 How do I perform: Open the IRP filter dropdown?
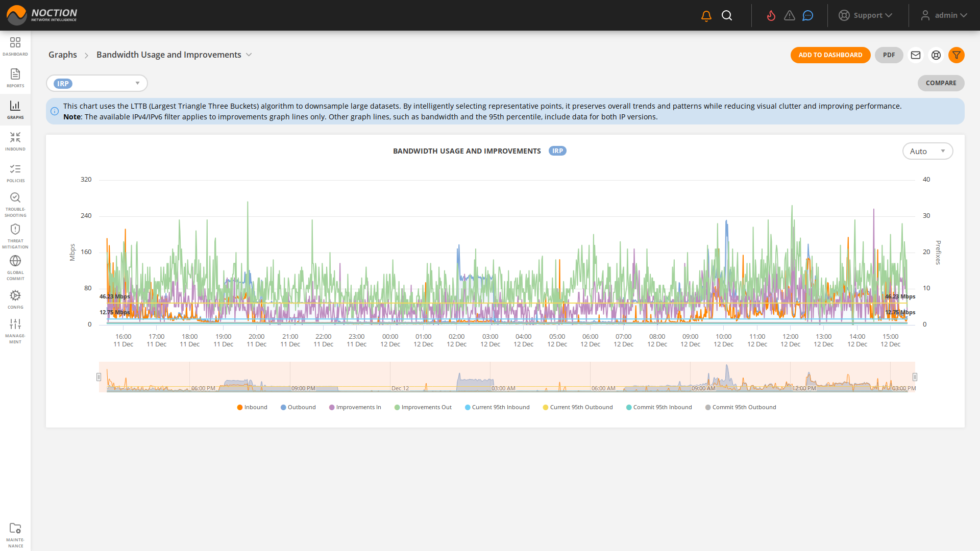point(97,83)
